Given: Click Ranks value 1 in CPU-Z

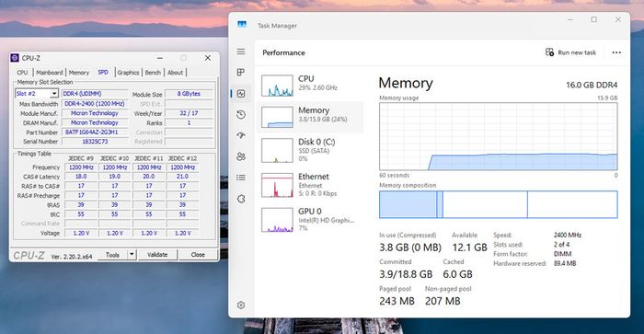Looking at the screenshot, I should point(189,122).
